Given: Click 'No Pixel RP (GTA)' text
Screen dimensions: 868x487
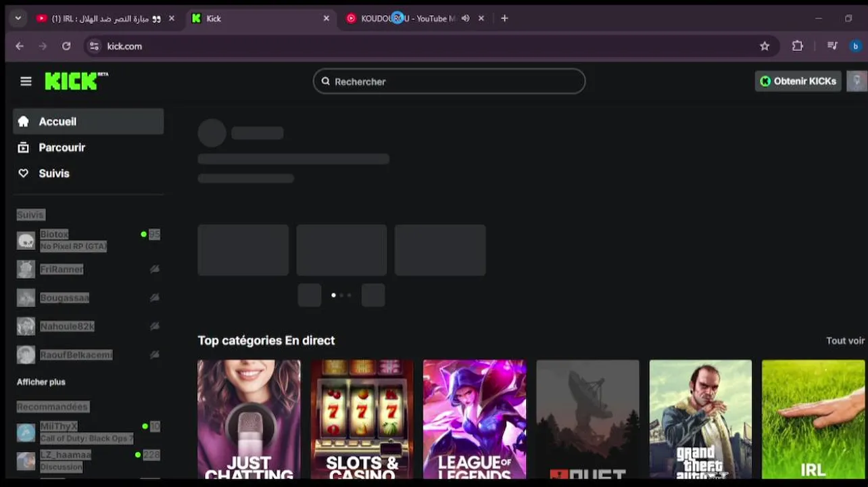Looking at the screenshot, I should pyautogui.click(x=73, y=246).
